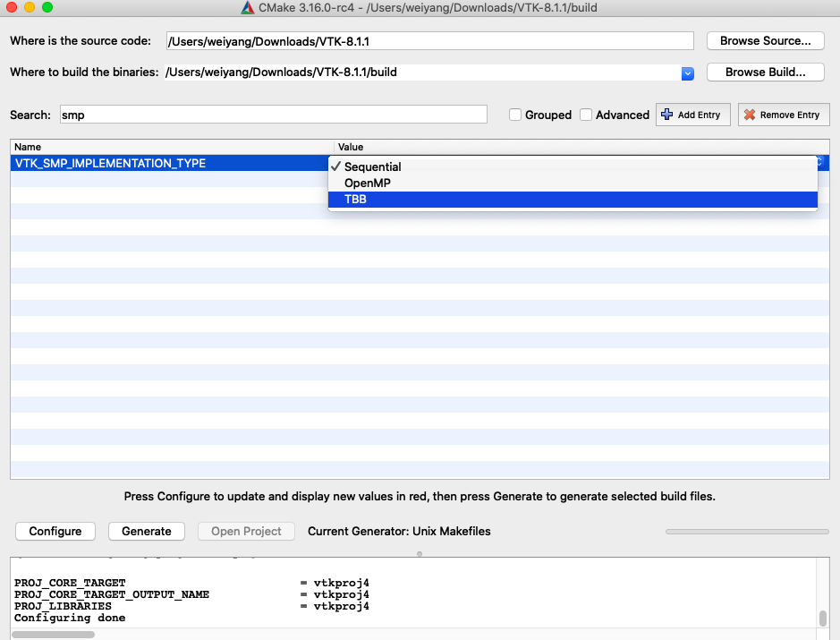Click the Configure button

(55, 531)
